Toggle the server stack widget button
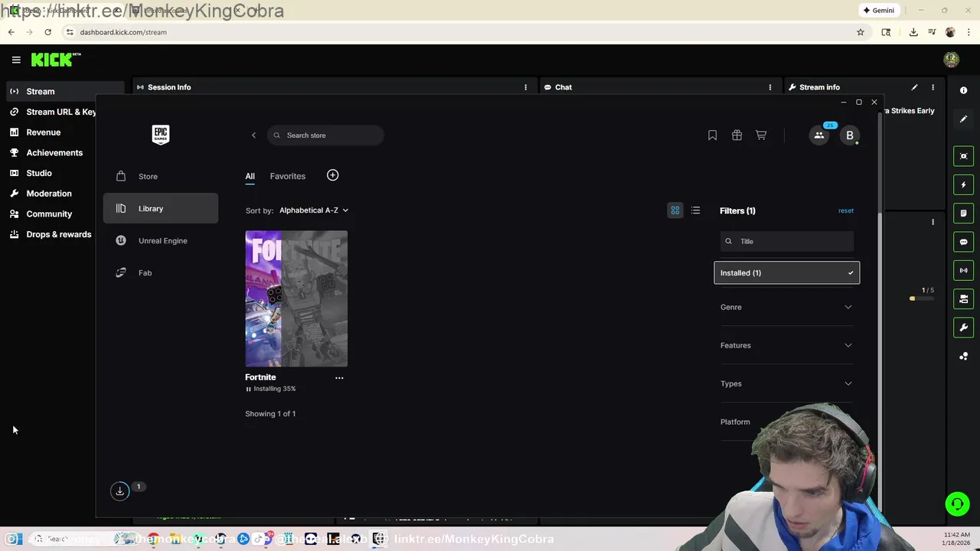Image resolution: width=980 pixels, height=551 pixels. (963, 299)
